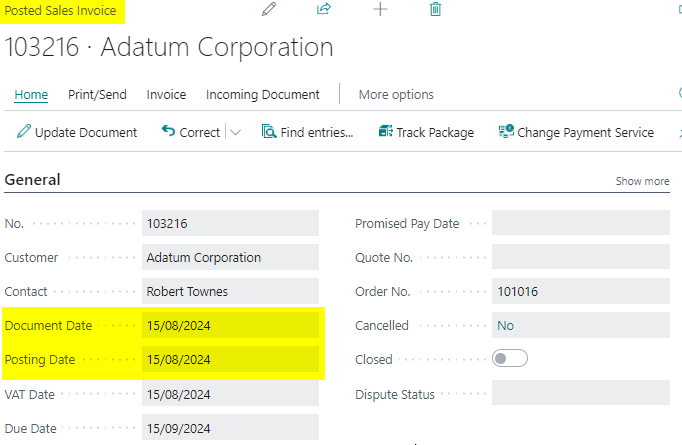Click the pencil edit icon
The width and height of the screenshot is (682, 445).
coord(268,9)
